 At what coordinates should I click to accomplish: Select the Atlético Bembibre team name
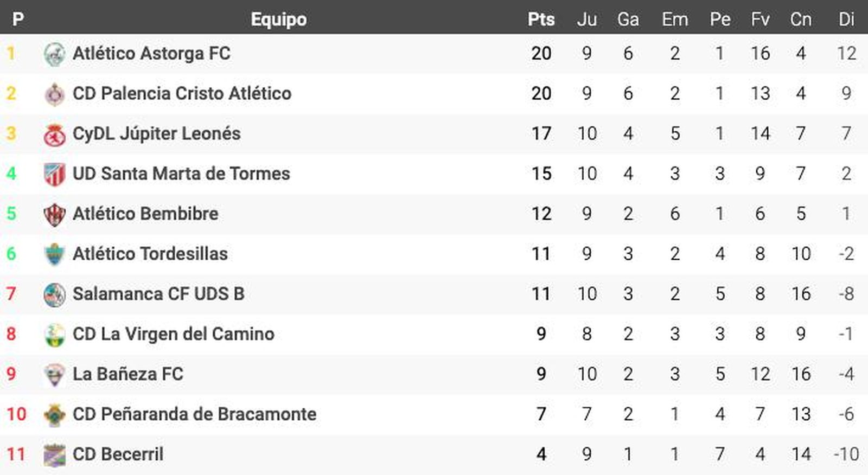pos(145,214)
